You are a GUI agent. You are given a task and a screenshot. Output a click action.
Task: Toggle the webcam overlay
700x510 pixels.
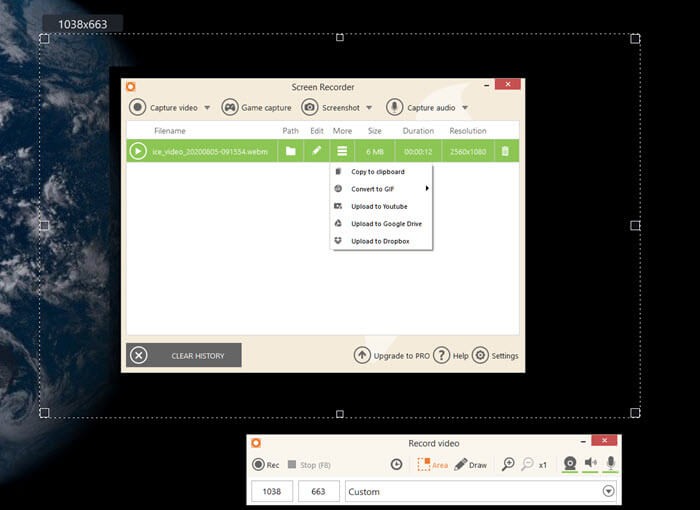point(570,464)
